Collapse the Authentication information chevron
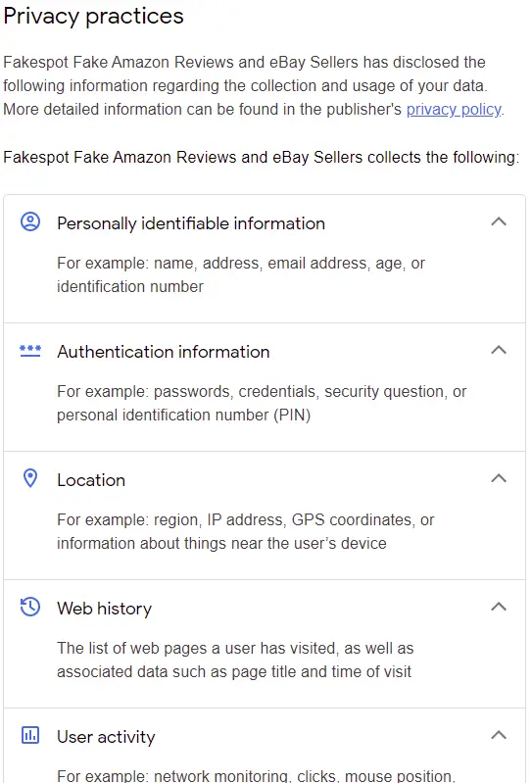This screenshot has width=532, height=783. pos(499,350)
